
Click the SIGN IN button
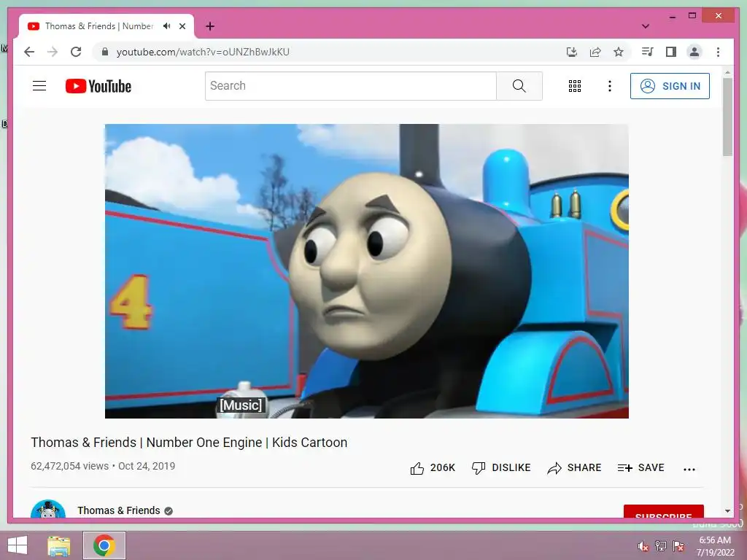pyautogui.click(x=670, y=86)
